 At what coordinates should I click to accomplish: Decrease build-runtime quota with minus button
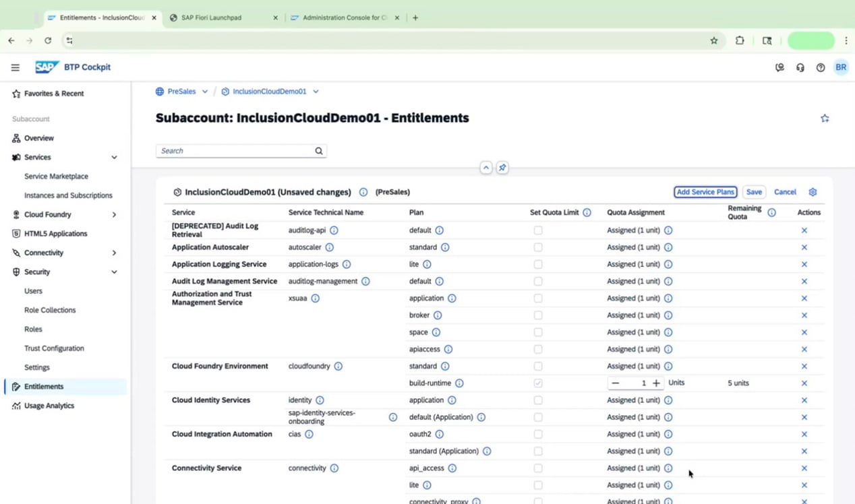coord(615,383)
